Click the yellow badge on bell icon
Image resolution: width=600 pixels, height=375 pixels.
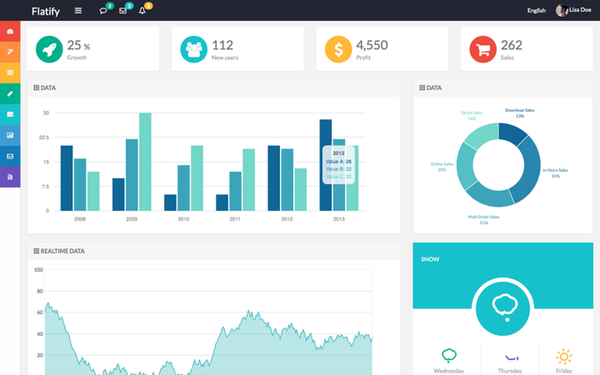click(148, 6)
